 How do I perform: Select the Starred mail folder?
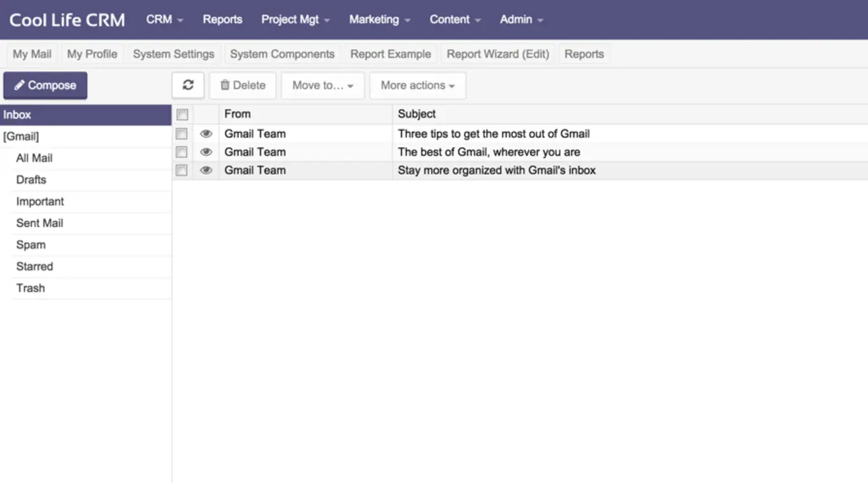[34, 266]
